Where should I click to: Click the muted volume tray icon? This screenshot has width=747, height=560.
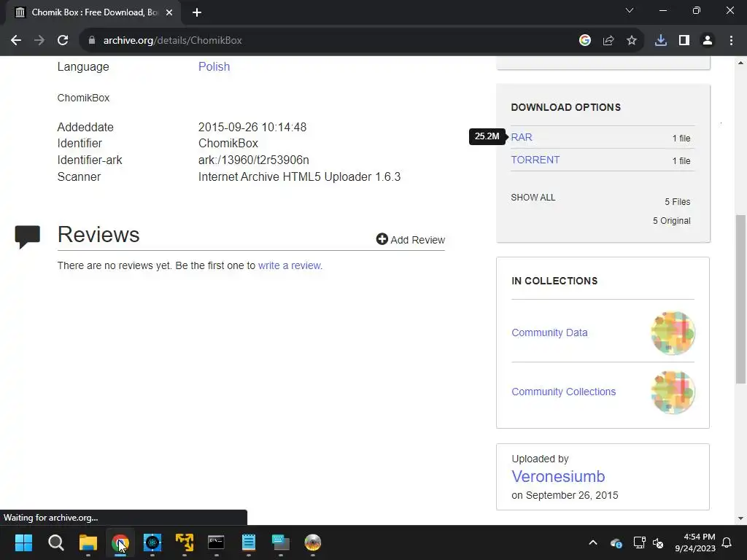(659, 542)
